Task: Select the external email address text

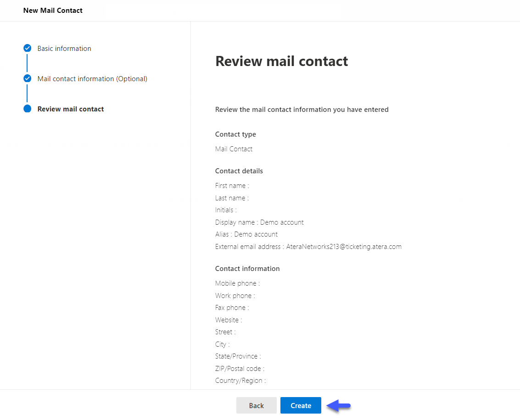Action: tap(344, 247)
